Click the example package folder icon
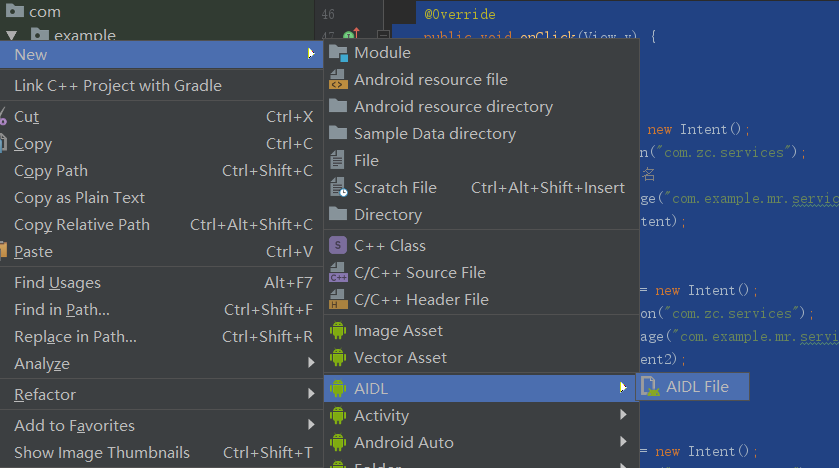The width and height of the screenshot is (839, 468). click(x=40, y=35)
